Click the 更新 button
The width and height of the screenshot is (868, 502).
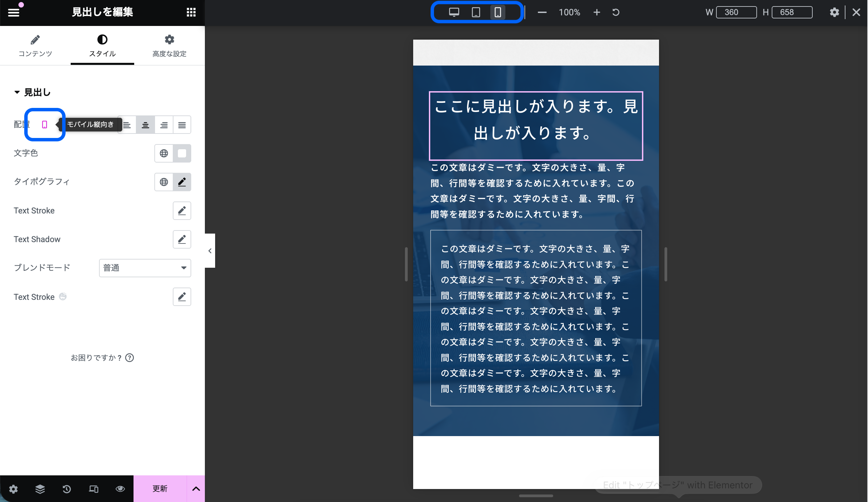pyautogui.click(x=160, y=489)
